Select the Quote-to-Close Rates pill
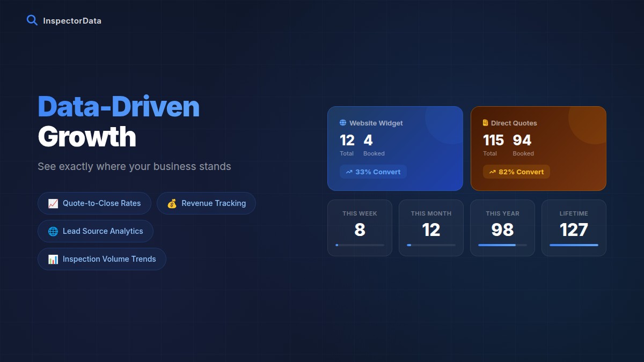 94,203
